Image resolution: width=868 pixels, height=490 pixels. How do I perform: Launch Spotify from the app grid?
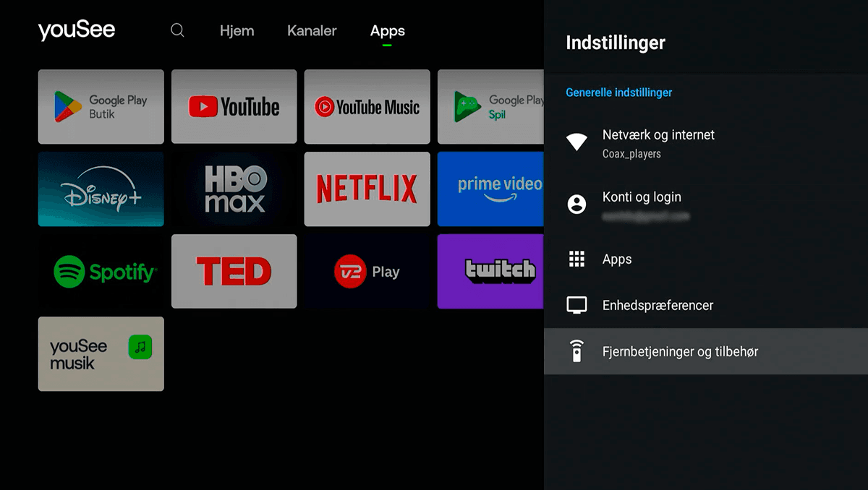(101, 271)
